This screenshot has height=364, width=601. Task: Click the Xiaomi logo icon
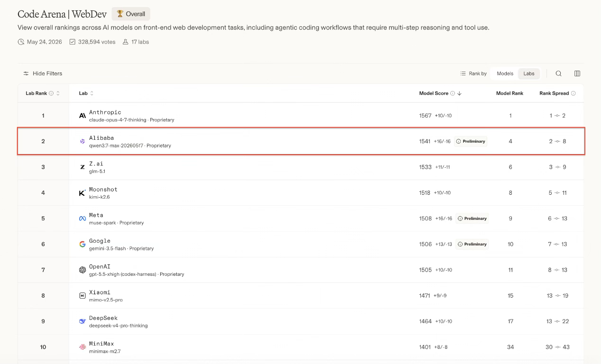[82, 296]
